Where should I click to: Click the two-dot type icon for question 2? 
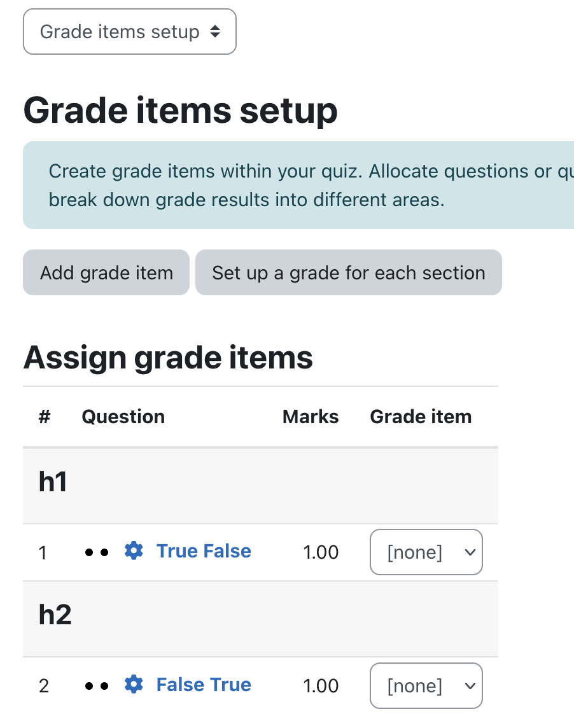click(97, 686)
